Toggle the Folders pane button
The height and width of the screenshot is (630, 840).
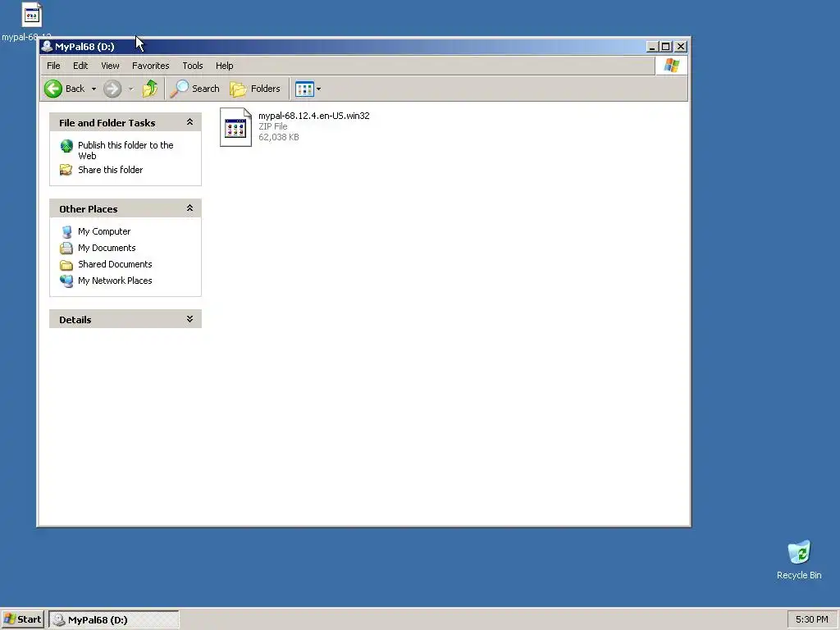coord(255,89)
